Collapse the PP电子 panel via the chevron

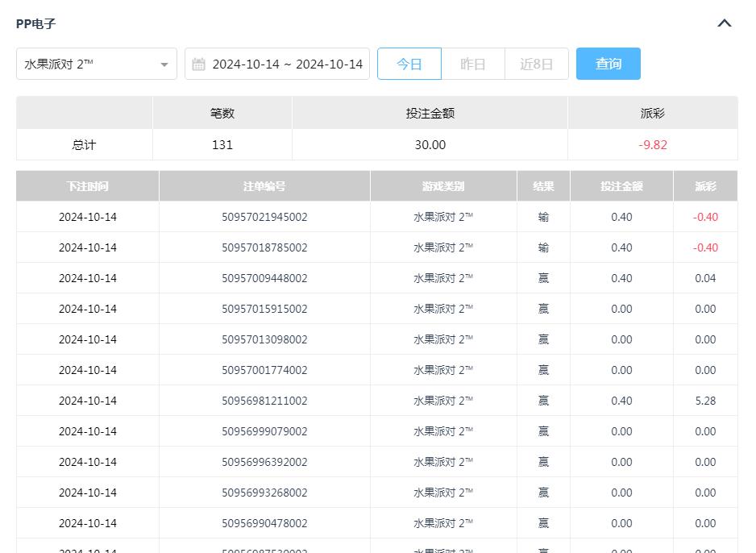[x=723, y=23]
